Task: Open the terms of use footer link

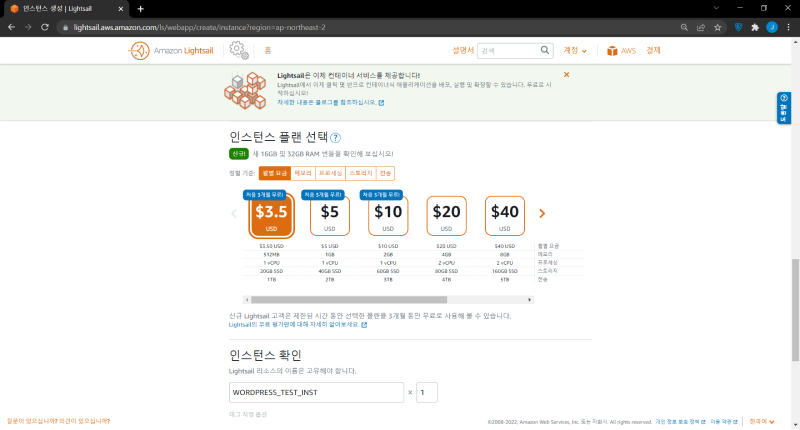Action: coord(724,422)
